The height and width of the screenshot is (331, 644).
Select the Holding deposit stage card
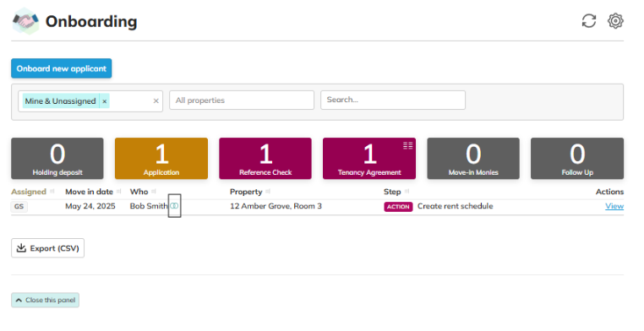(57, 159)
